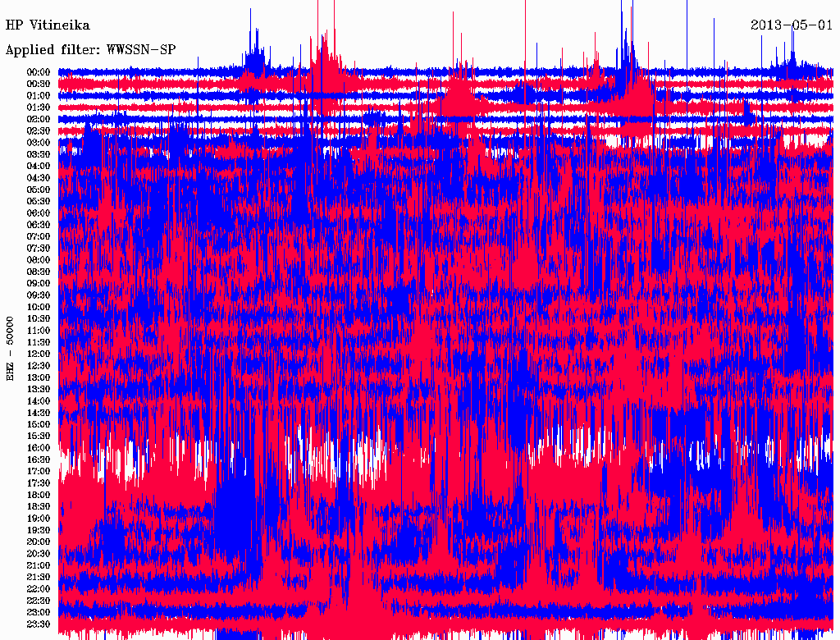
Task: Click the 13:30 time label
Action: 39,389
